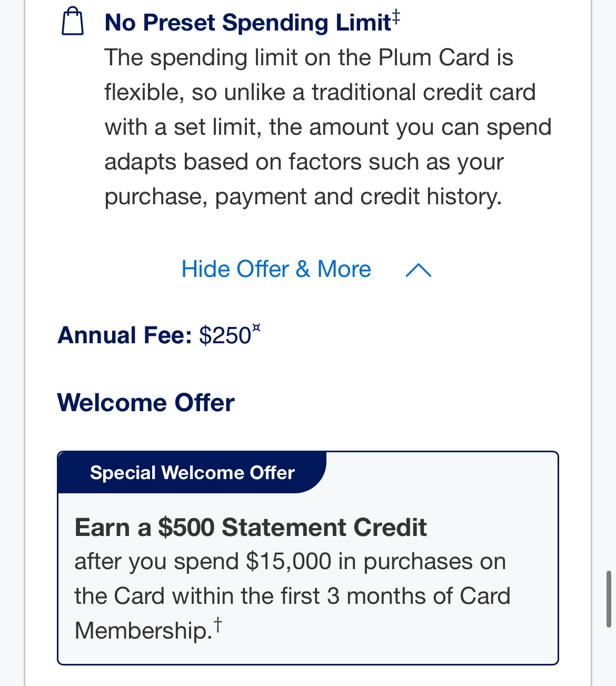The image size is (616, 686).
Task: Open the dagger footnote after Membership
Action: click(x=217, y=624)
